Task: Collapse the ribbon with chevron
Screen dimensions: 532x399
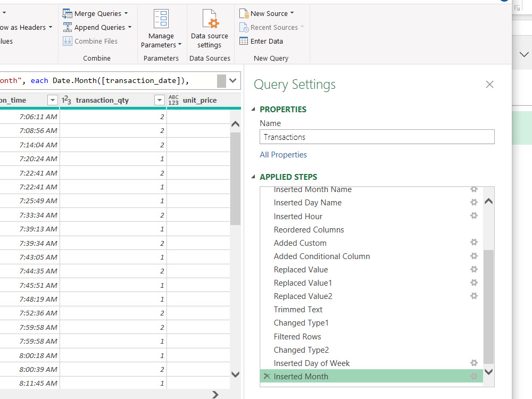Action: coord(524,54)
